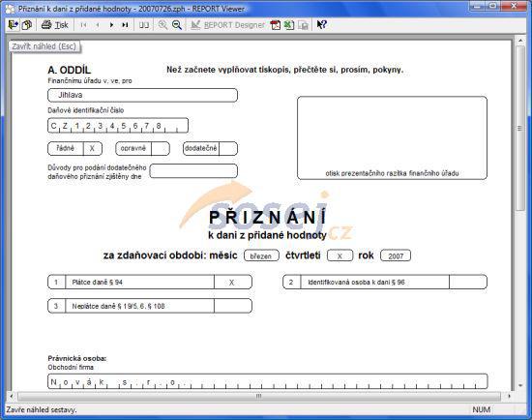Click the 'Daňové identifikační číslo' label
532x420 pixels.
tap(86, 110)
